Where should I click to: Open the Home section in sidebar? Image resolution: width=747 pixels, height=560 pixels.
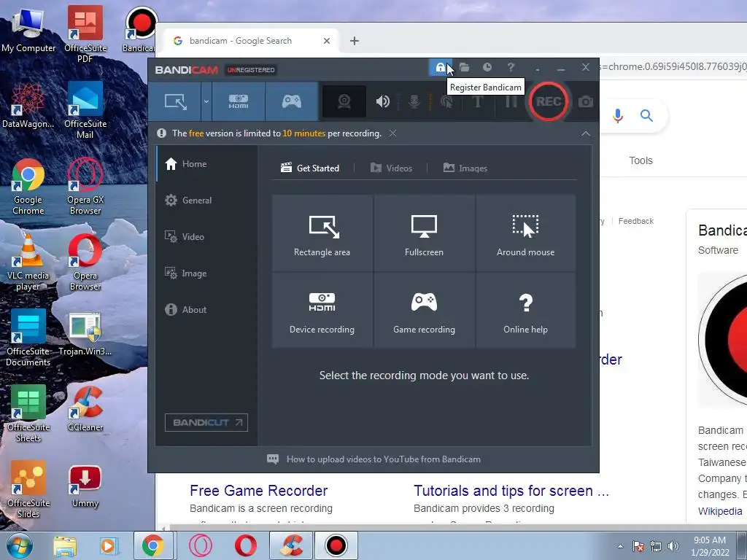click(x=206, y=164)
